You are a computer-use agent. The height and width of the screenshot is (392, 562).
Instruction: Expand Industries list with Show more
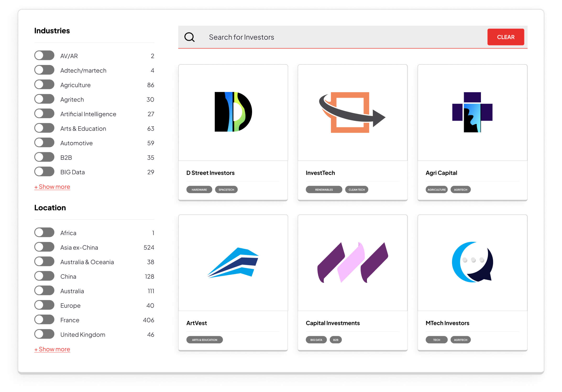(52, 187)
